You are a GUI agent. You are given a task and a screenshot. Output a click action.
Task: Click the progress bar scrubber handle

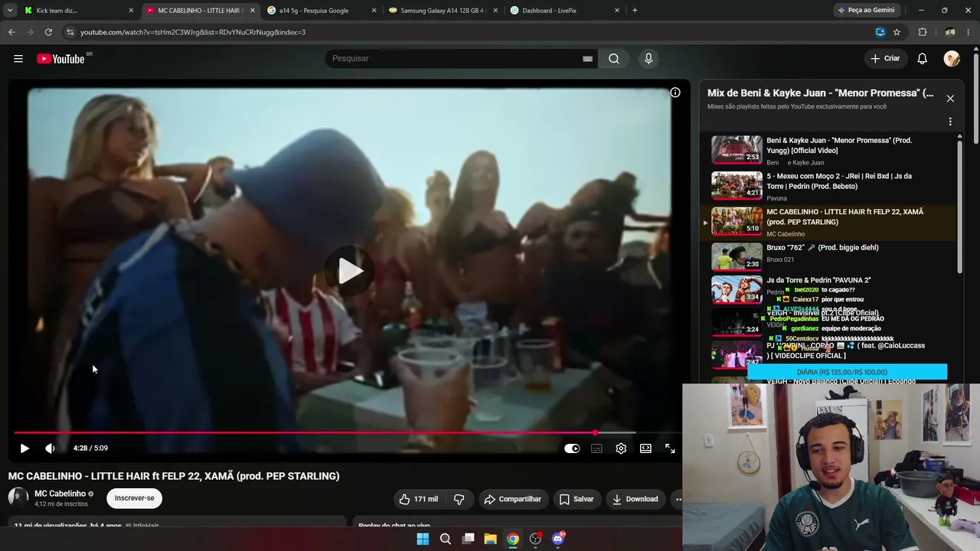(595, 433)
